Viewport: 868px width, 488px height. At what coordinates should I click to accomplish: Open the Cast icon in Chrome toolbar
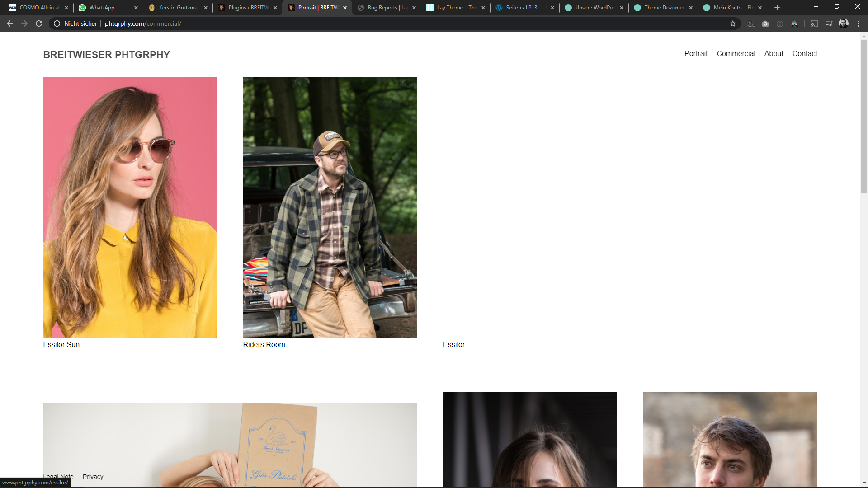815,23
